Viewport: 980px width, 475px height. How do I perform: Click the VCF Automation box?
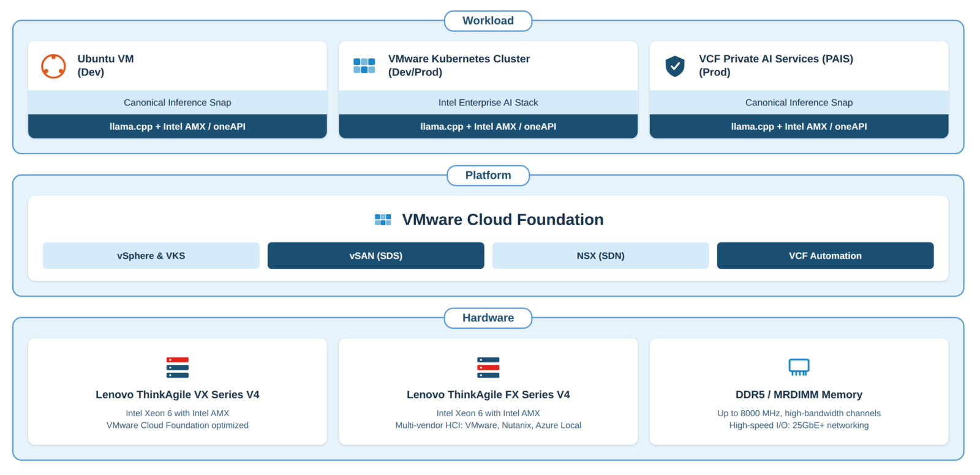click(826, 256)
